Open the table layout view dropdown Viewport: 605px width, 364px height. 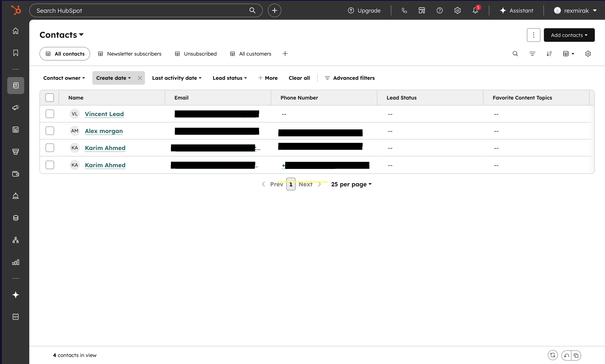569,54
